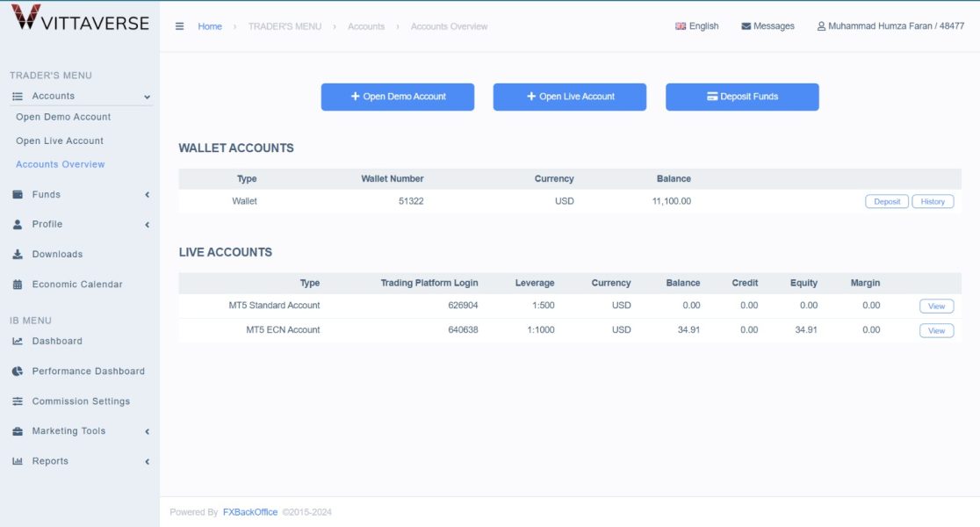This screenshot has height=527, width=980.
Task: Open Performance Dashboard menu item
Action: [x=88, y=372]
